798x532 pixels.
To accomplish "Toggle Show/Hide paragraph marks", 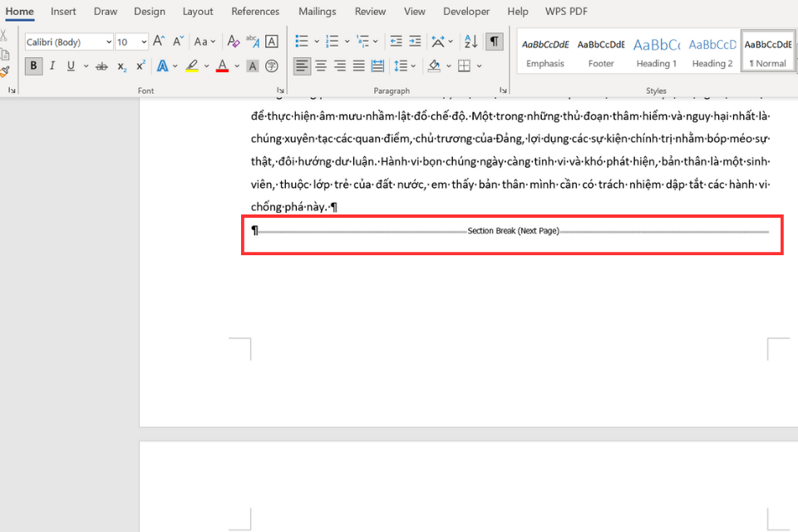I will click(494, 42).
